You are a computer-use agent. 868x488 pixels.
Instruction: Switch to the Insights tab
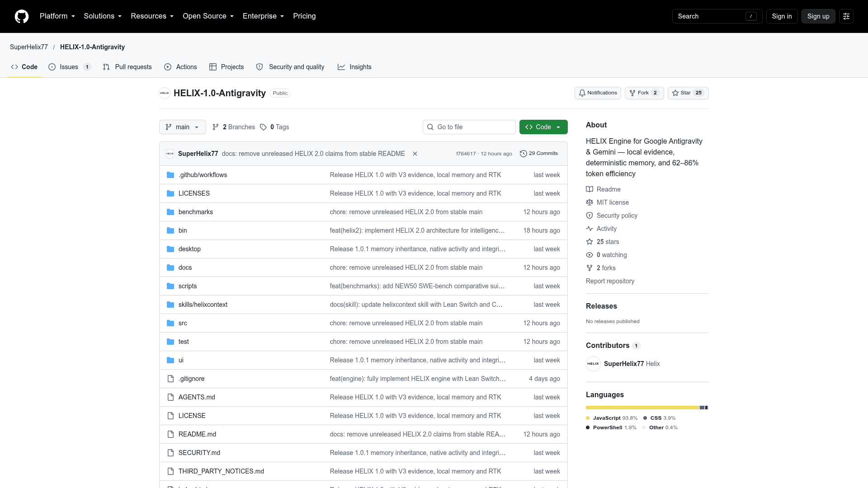[354, 67]
